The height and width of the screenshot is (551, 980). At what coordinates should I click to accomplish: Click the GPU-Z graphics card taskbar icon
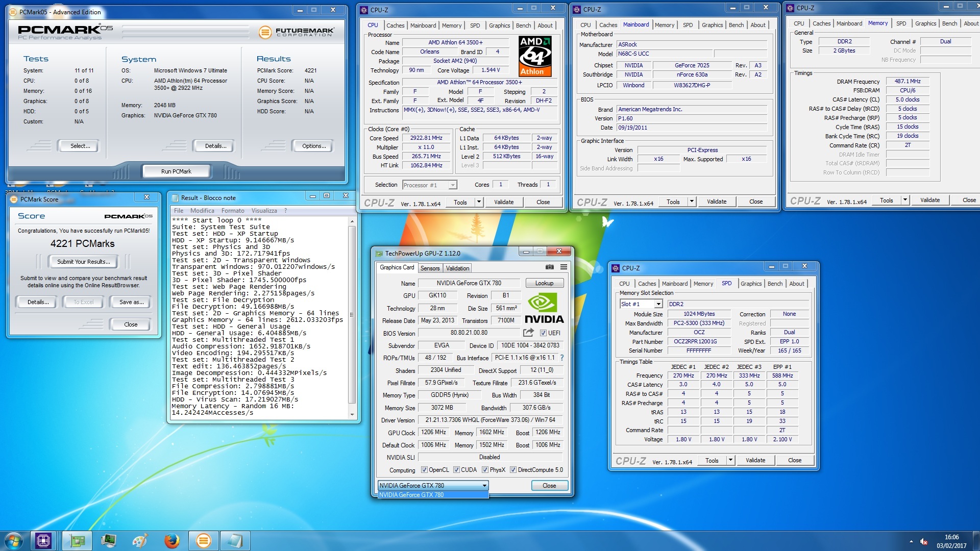click(78, 541)
